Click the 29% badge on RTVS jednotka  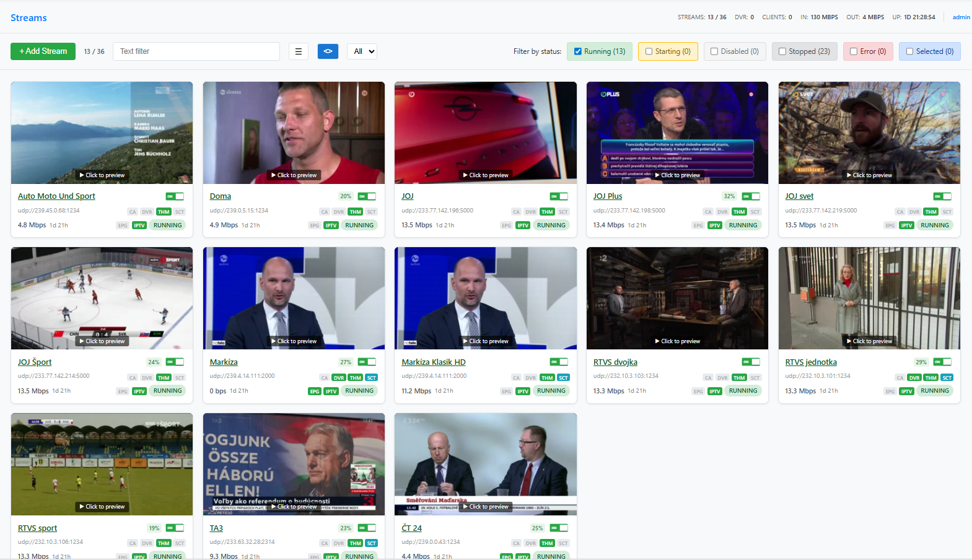(921, 362)
